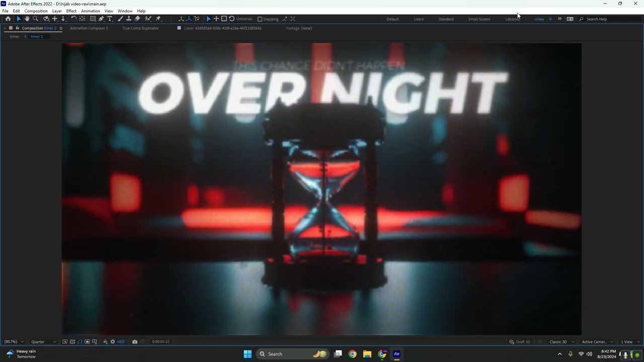The width and height of the screenshot is (644, 362).
Task: Switch to True Comp Duplicator tab
Action: click(x=140, y=28)
